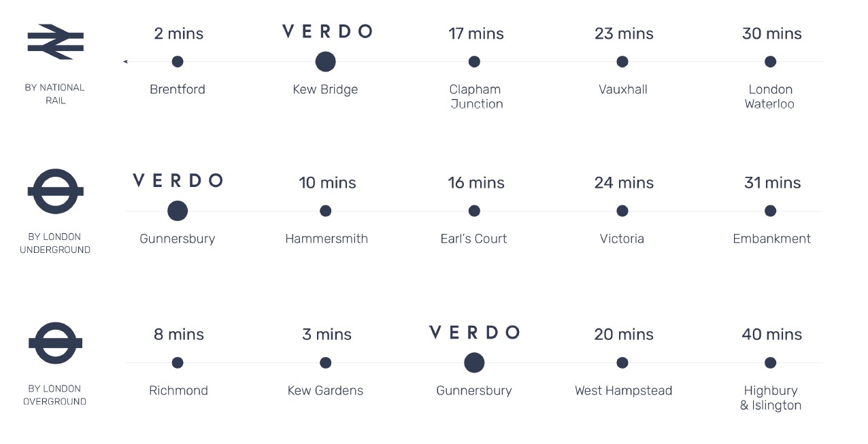
Task: Click the London Overground roundel icon
Action: tap(55, 343)
